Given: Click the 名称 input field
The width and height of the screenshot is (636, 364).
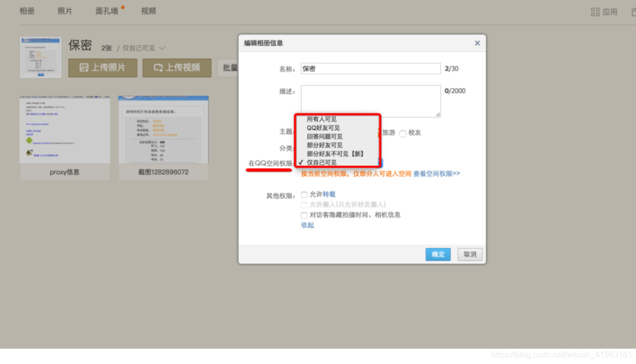Looking at the screenshot, I should [371, 69].
